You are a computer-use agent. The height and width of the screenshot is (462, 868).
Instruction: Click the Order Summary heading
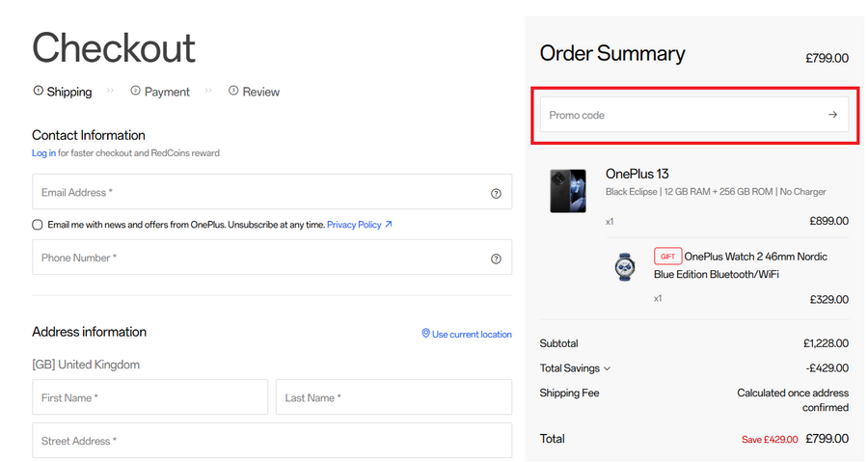pos(612,53)
